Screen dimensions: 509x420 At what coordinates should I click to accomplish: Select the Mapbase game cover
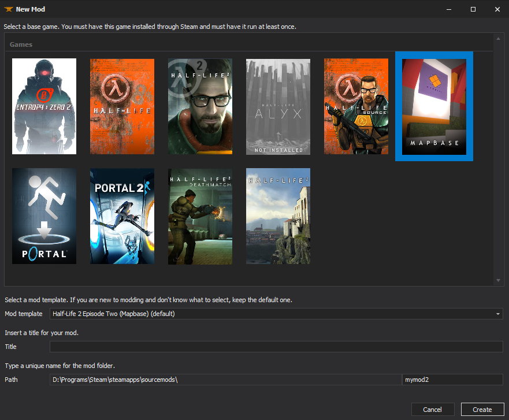(433, 106)
